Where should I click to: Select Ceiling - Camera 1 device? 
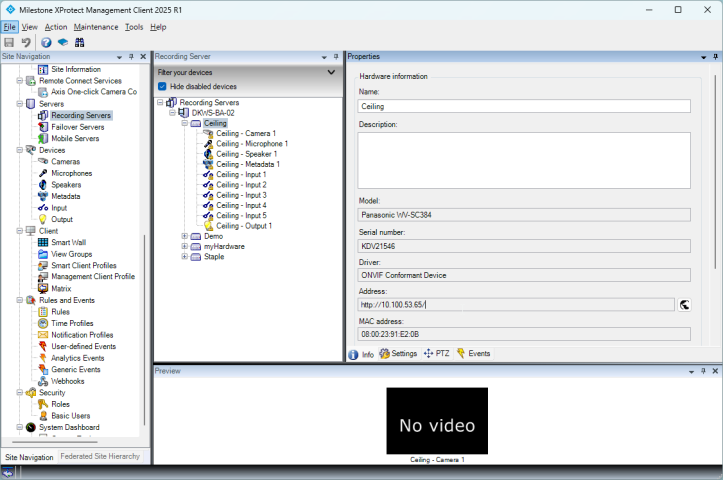pyautogui.click(x=245, y=133)
